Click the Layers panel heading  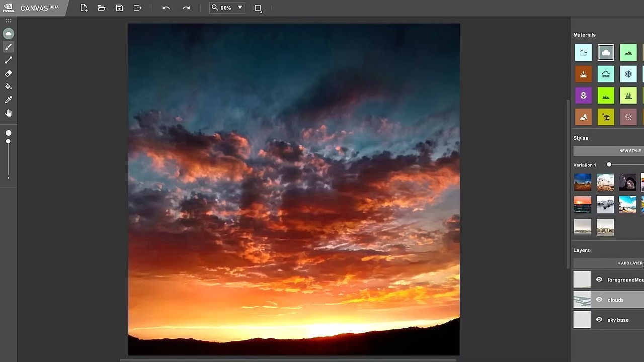581,250
